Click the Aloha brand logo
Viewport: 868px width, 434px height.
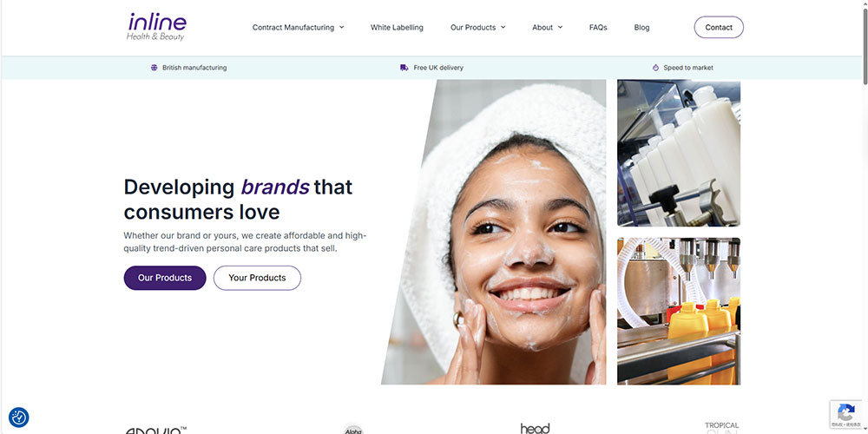pos(353,429)
